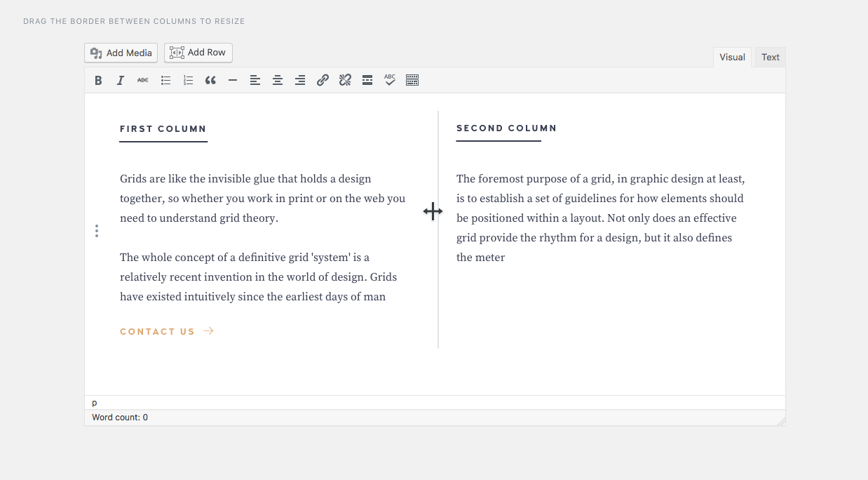The image size is (868, 480).
Task: Remove link with the unlink icon
Action: pos(345,81)
